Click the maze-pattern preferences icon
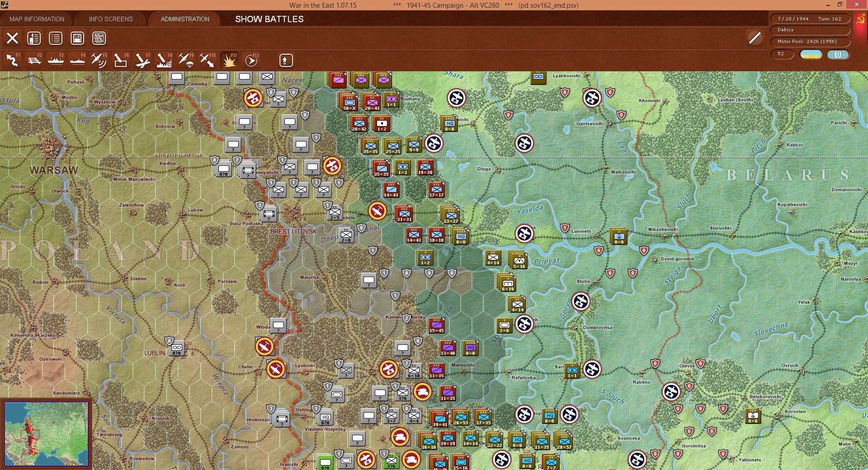This screenshot has height=470, width=868. (99, 38)
